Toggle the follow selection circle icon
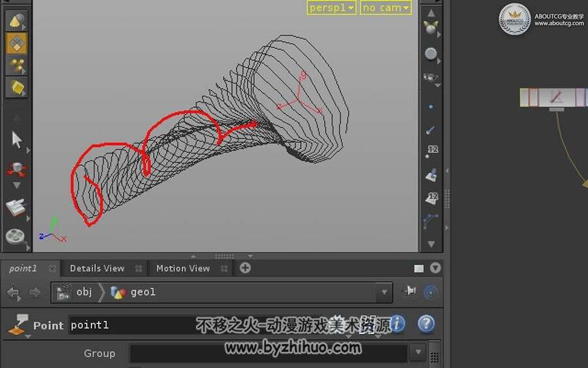 click(x=431, y=292)
